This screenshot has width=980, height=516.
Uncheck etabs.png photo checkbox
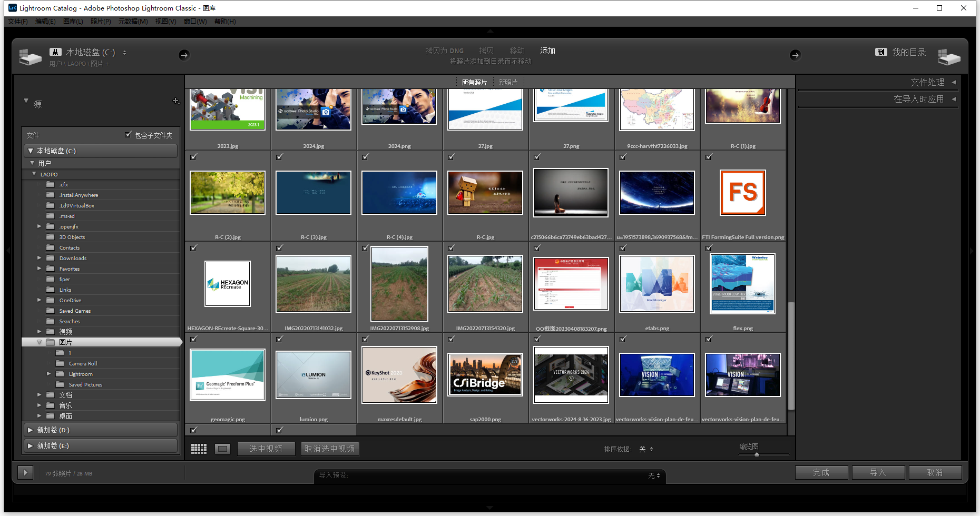pyautogui.click(x=623, y=248)
